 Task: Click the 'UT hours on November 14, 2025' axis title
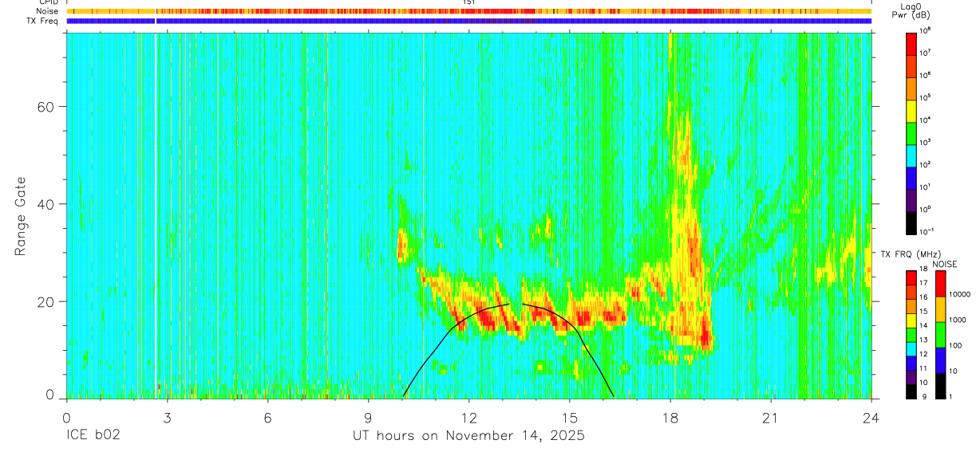tap(469, 436)
